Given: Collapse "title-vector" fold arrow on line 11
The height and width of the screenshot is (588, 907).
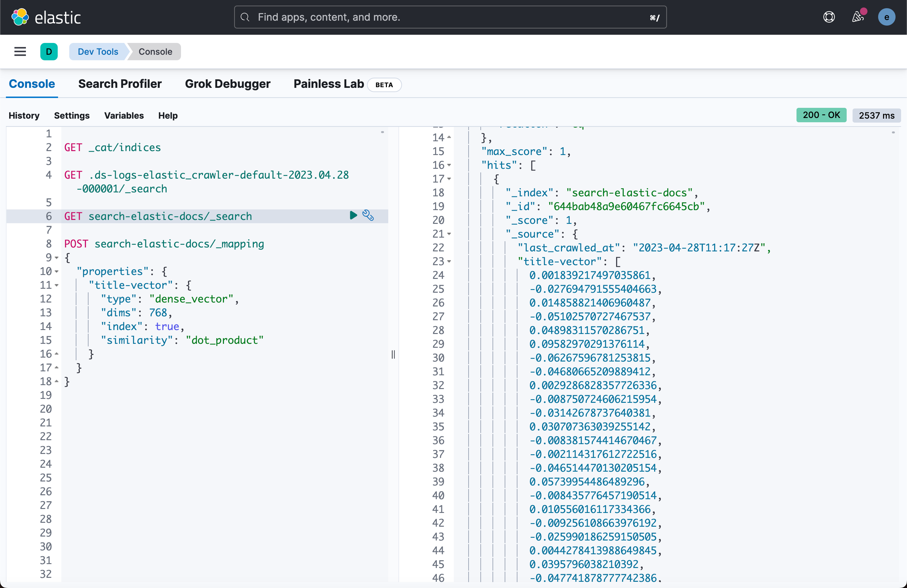Looking at the screenshot, I should pyautogui.click(x=57, y=285).
